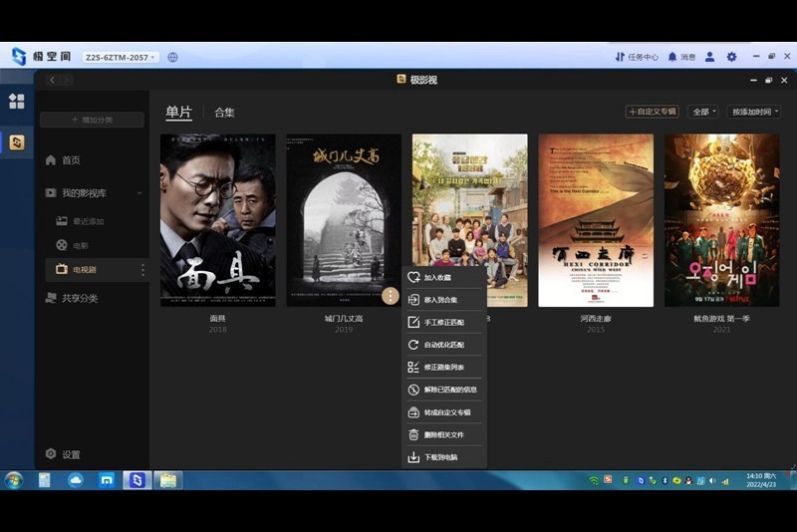
Task: Open 消息 notifications bell
Action: point(681,57)
